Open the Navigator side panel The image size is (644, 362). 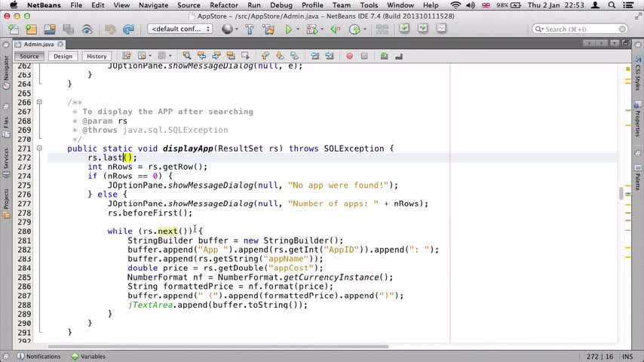[x=6, y=72]
